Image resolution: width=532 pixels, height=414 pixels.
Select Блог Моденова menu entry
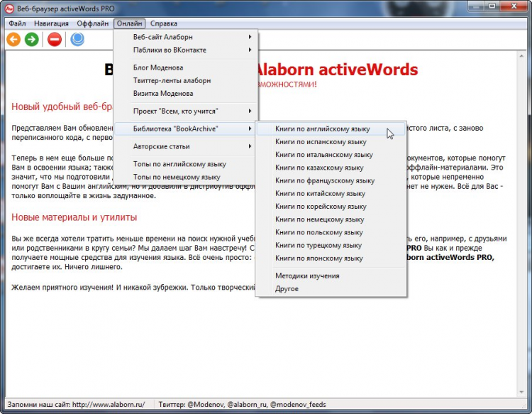pyautogui.click(x=186, y=67)
